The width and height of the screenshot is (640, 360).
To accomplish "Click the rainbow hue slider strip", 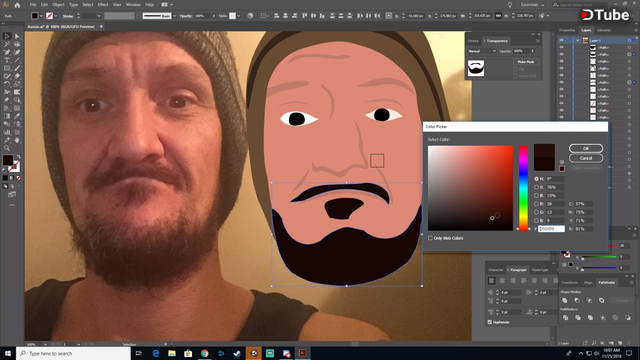I will click(x=523, y=188).
